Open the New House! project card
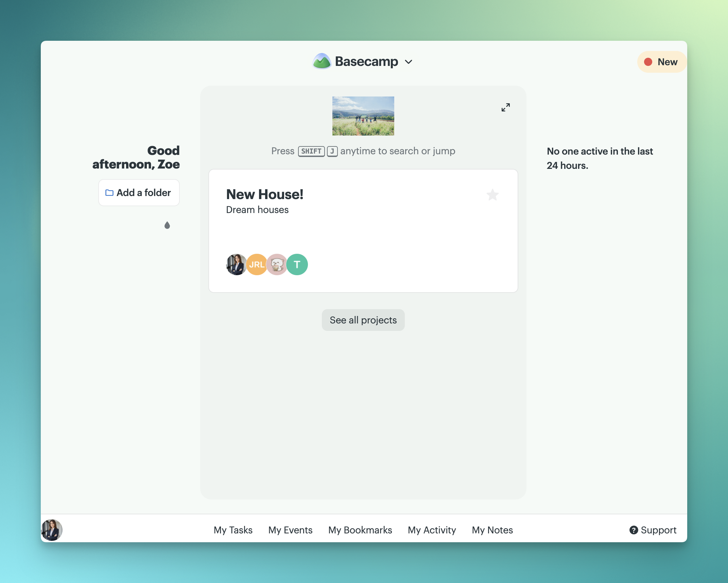The image size is (728, 583). pyautogui.click(x=363, y=231)
